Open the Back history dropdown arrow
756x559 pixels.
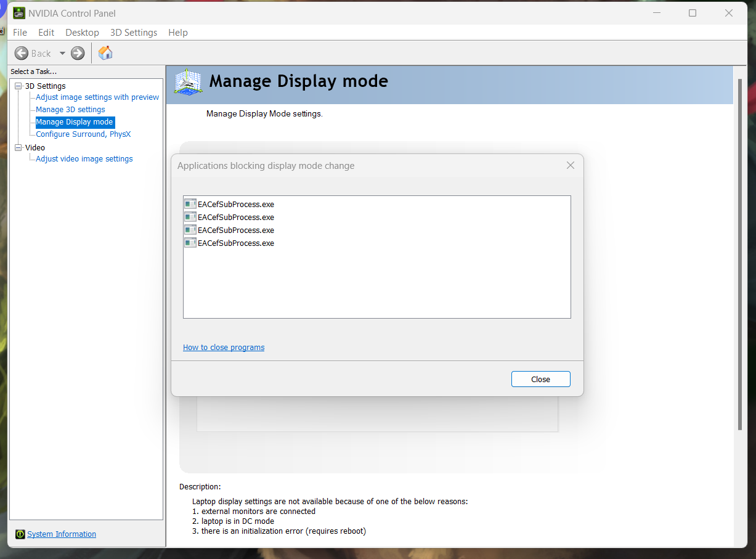coord(62,54)
